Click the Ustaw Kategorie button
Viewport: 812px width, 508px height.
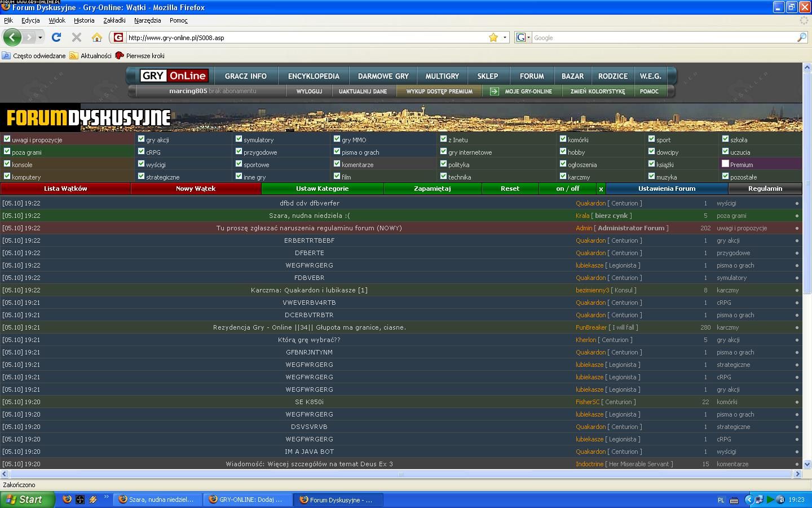(322, 189)
